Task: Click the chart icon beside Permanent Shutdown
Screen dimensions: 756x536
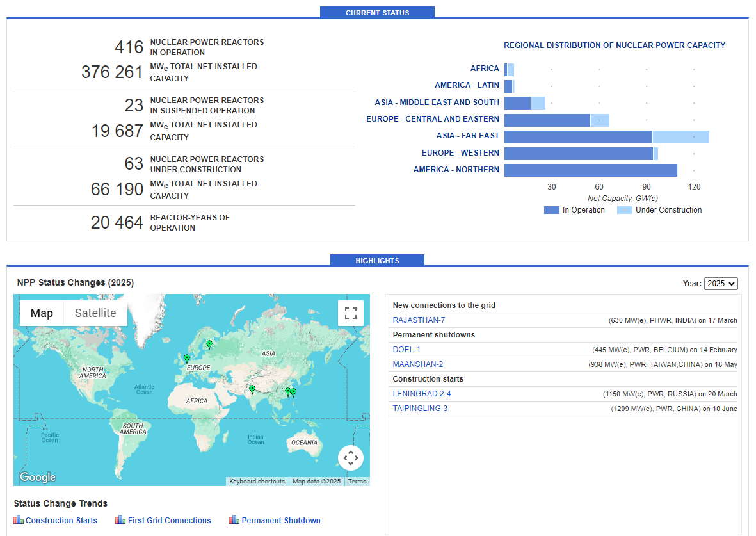Action: (234, 520)
